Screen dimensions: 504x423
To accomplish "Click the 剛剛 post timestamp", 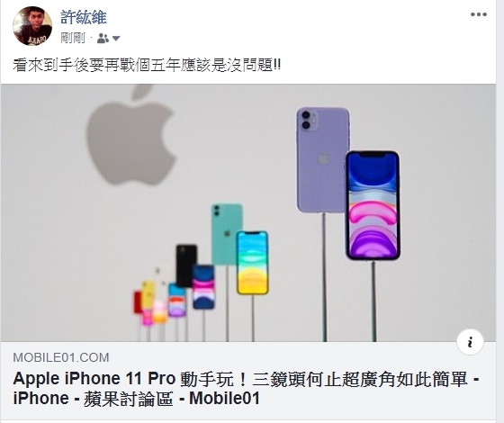I will 73,38.
